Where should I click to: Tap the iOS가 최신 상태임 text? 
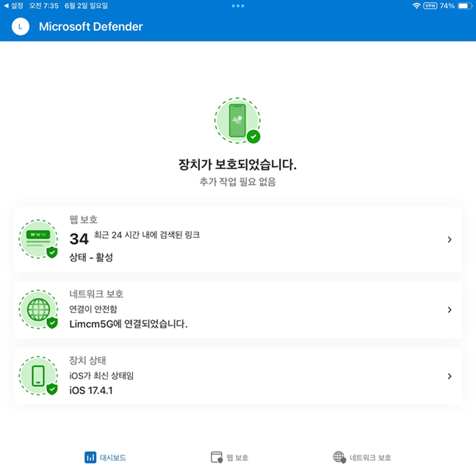point(101,376)
